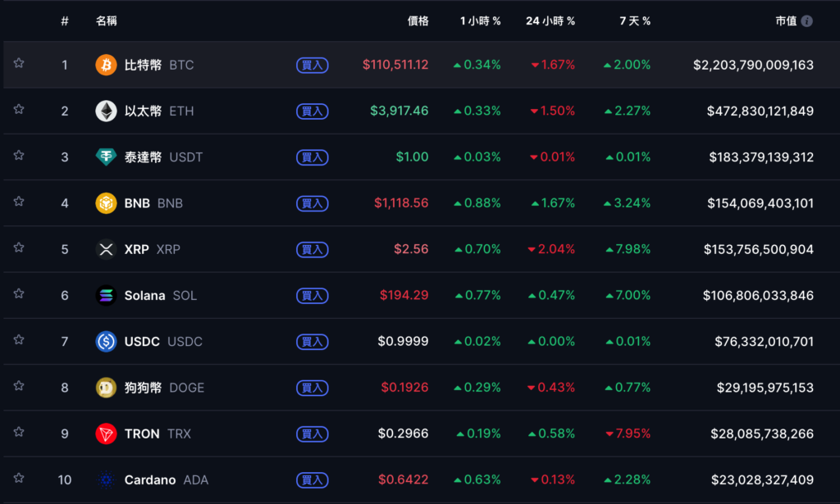The image size is (840, 504).
Task: Click the Bitcoin orange coin logo
Action: pos(106,65)
